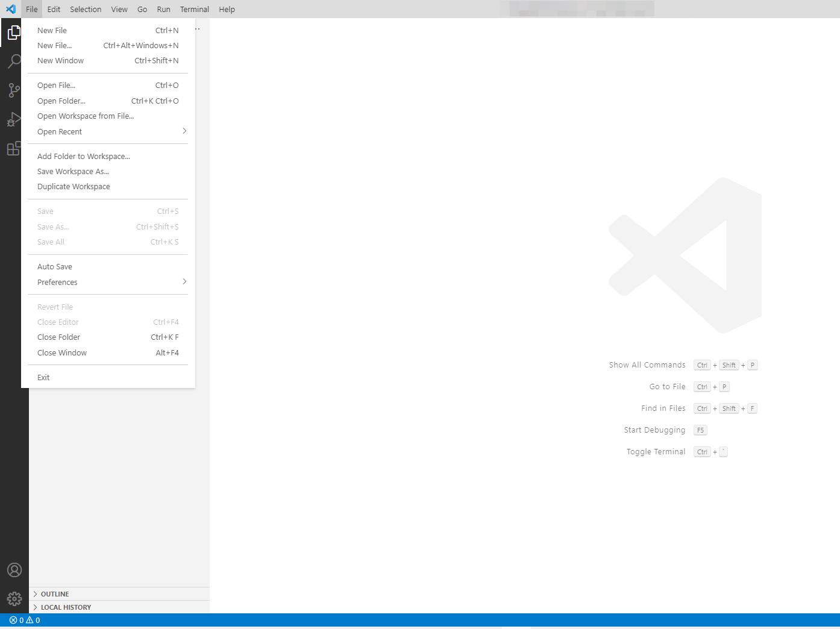840x629 pixels.
Task: Select Open File...
Action: (x=108, y=86)
